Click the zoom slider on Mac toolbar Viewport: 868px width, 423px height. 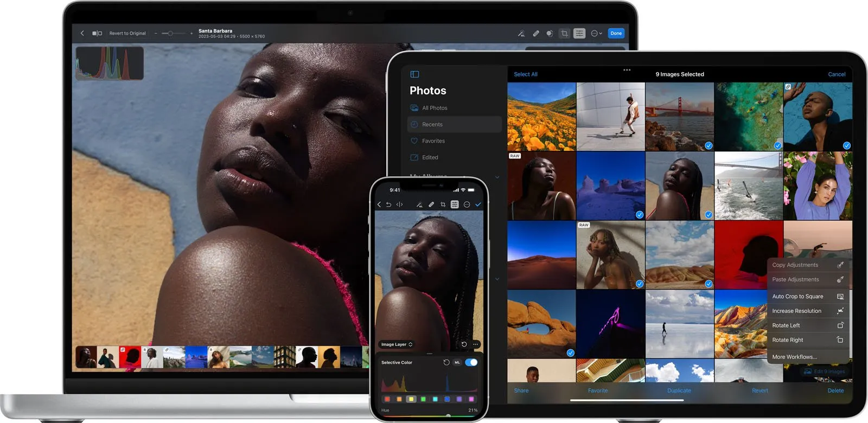174,33
